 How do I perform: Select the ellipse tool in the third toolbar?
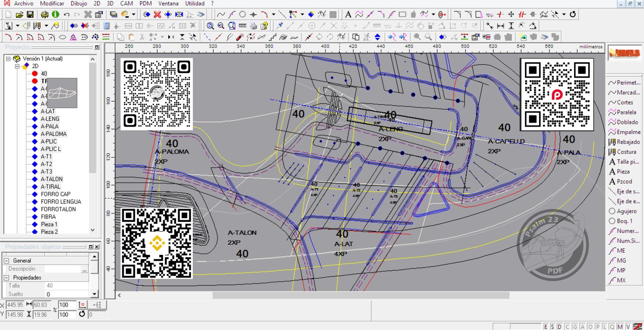click(x=63, y=37)
